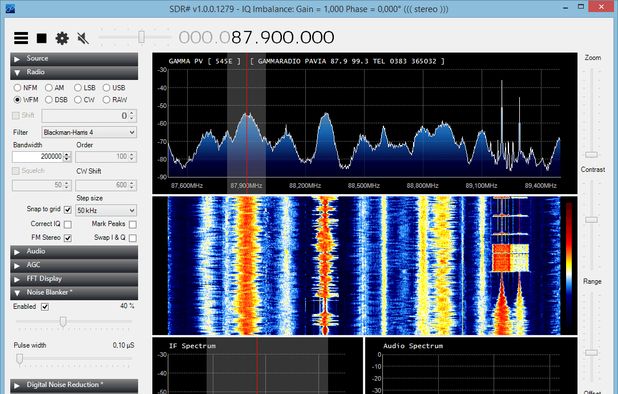Enable the Shift checkbox
The height and width of the screenshot is (394, 618).
pos(16,115)
